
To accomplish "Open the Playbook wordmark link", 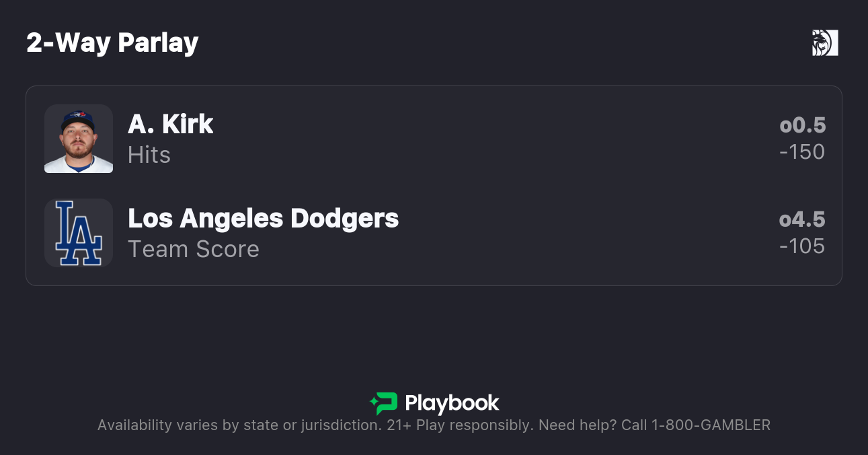I will (x=452, y=403).
